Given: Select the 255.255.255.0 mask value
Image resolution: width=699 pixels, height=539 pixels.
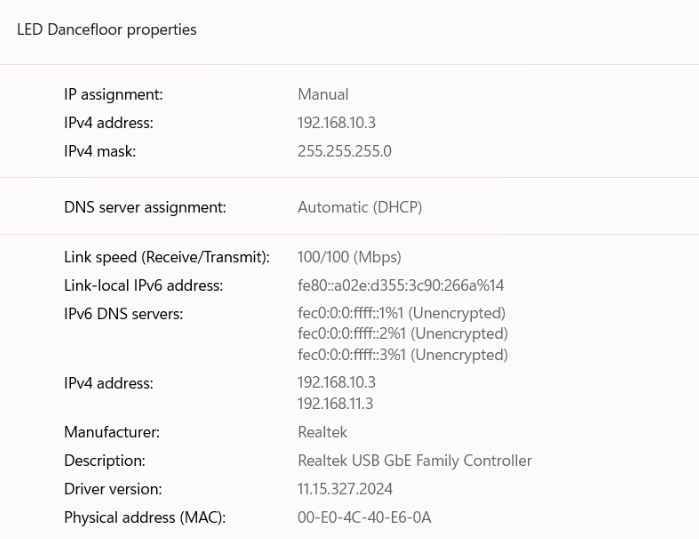Looking at the screenshot, I should [x=343, y=151].
